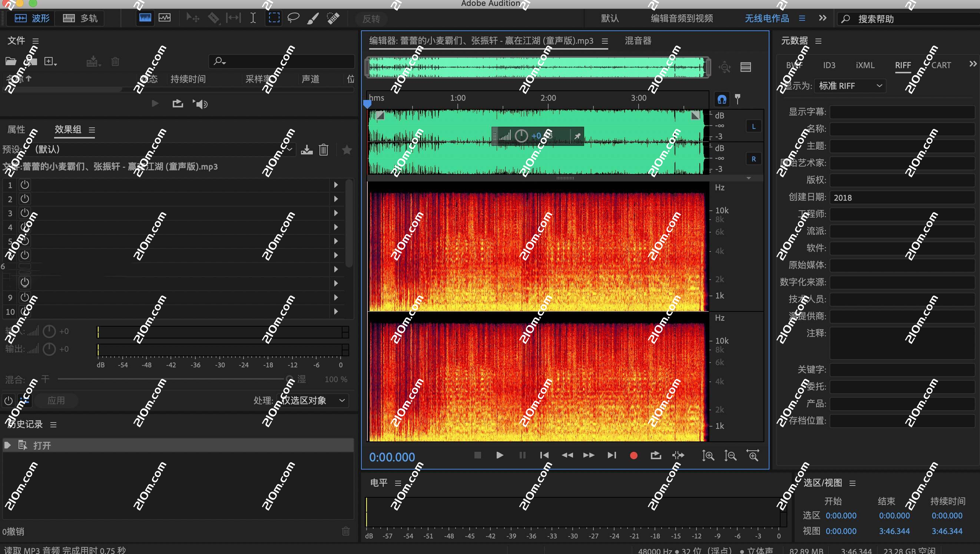Toggle power on effects rack slot 1

(x=24, y=184)
